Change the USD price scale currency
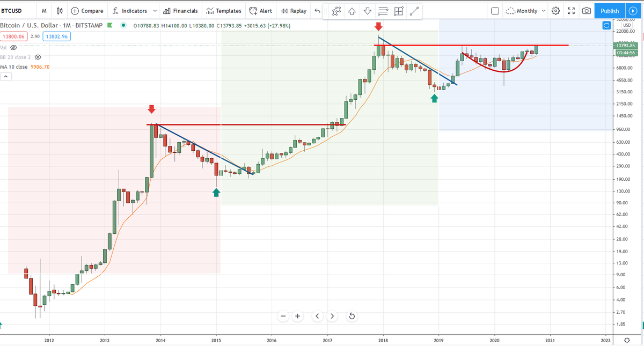 (x=627, y=25)
